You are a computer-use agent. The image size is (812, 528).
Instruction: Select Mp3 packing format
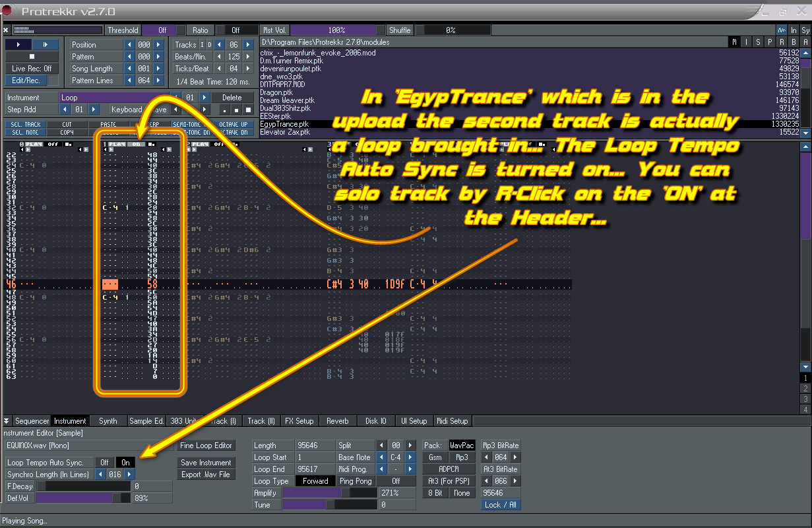click(x=462, y=457)
